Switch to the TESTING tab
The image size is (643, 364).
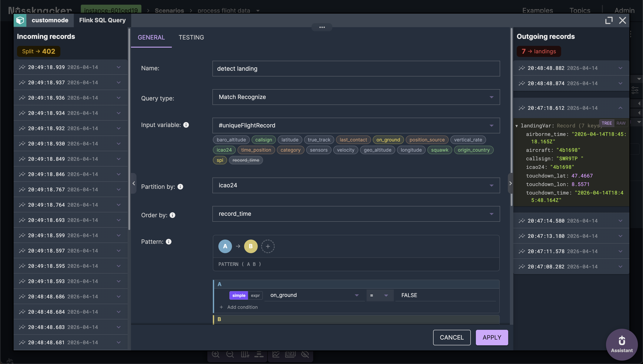point(191,37)
